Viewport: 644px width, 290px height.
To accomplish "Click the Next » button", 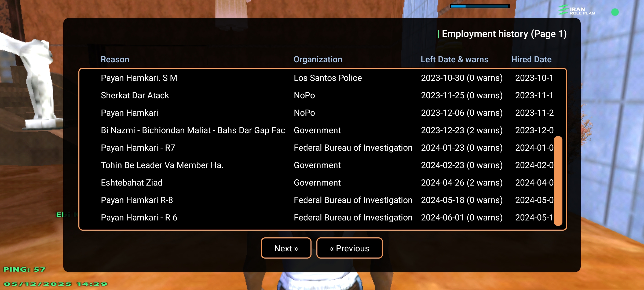I will point(286,248).
